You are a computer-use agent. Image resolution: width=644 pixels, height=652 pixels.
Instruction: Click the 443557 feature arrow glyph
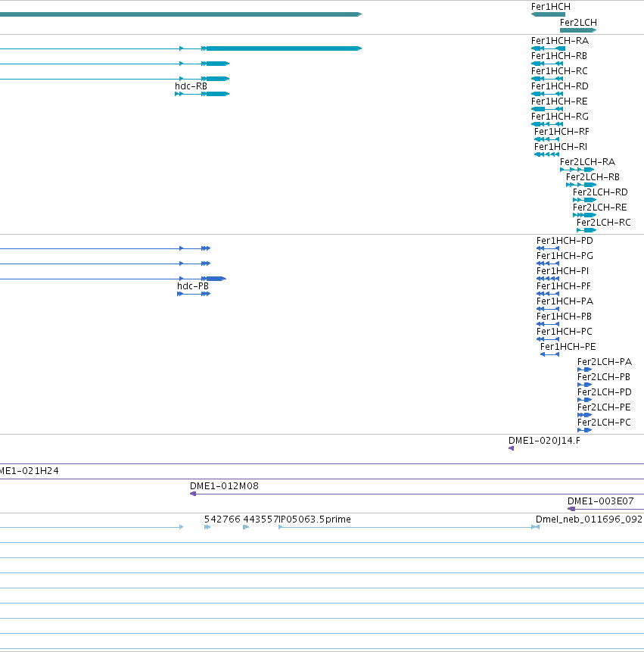pos(246,527)
